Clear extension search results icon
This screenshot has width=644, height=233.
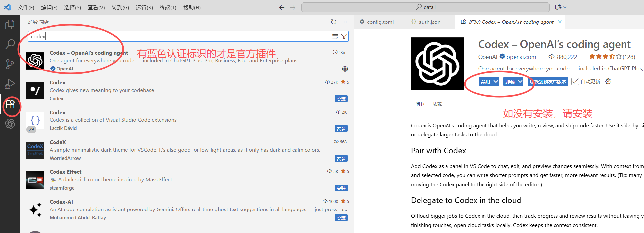[x=335, y=36]
